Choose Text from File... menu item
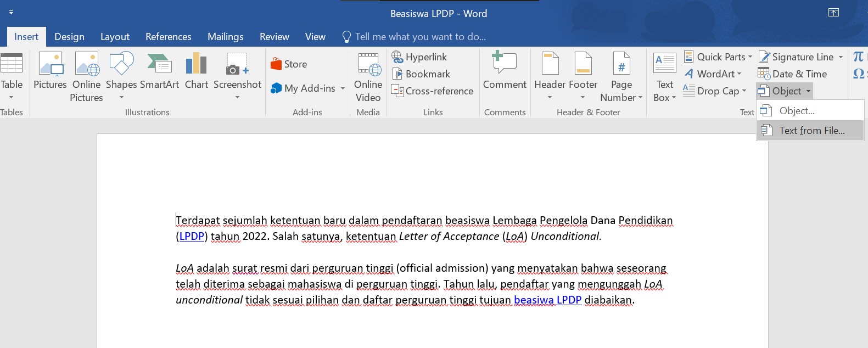 tap(810, 131)
